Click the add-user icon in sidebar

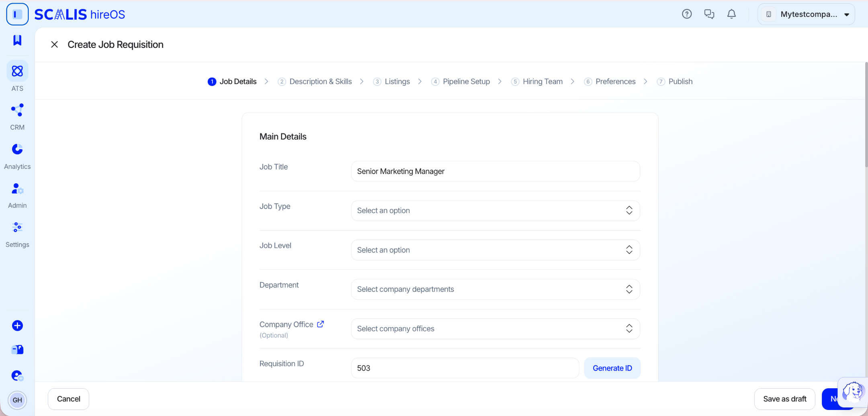pos(17,375)
